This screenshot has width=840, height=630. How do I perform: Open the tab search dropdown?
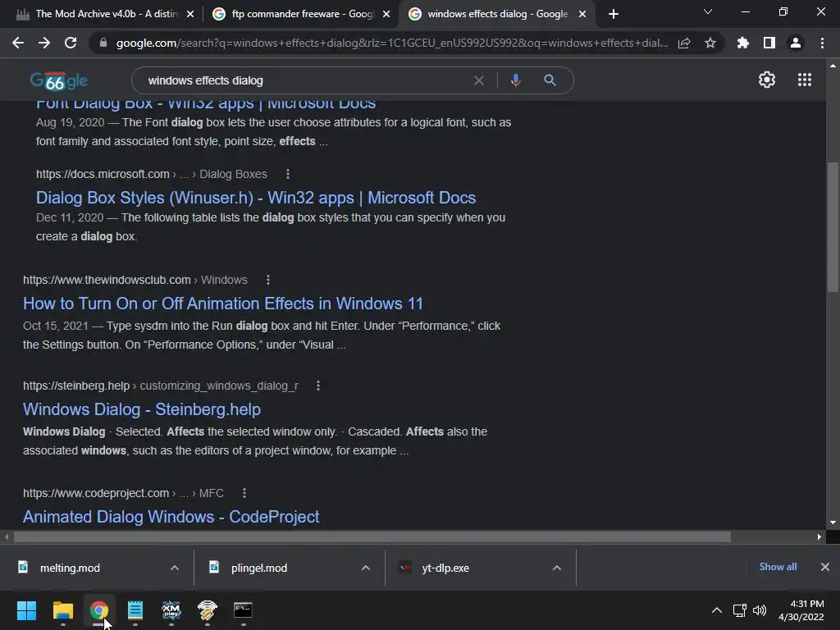point(708,11)
